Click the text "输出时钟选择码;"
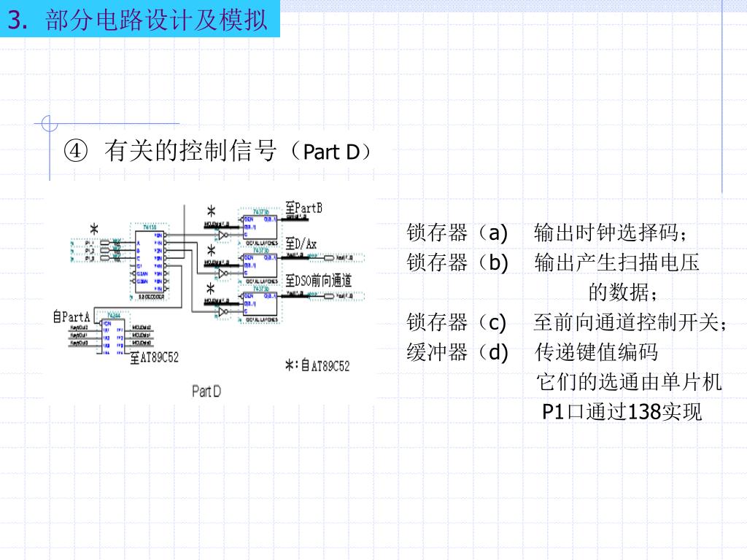 click(x=611, y=233)
